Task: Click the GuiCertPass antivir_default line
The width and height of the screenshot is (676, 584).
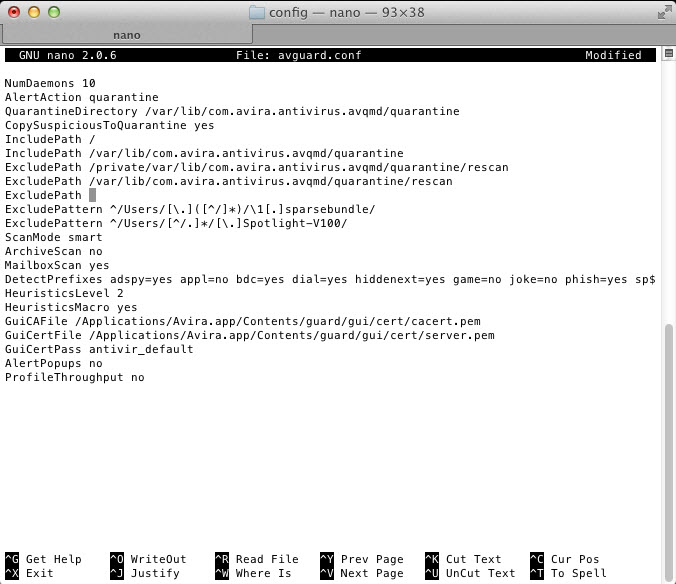Action: (x=99, y=350)
